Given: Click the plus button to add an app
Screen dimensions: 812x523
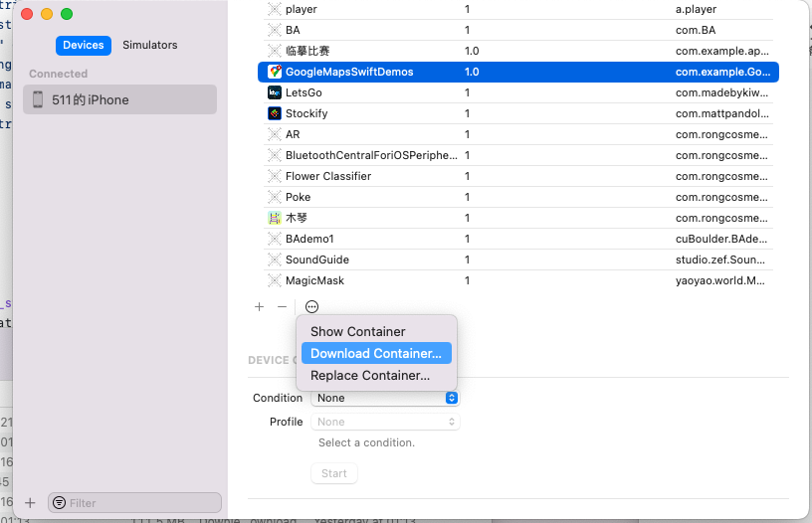Looking at the screenshot, I should pyautogui.click(x=260, y=307).
